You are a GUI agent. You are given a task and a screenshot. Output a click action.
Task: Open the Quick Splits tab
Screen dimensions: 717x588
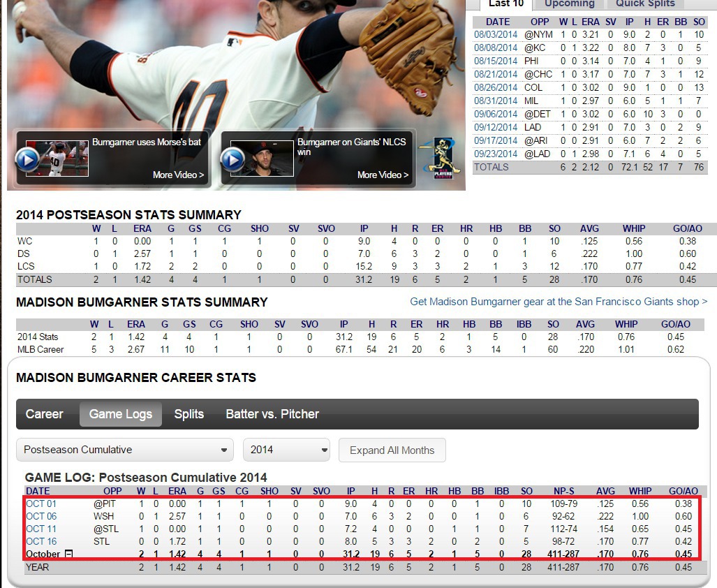click(x=645, y=4)
